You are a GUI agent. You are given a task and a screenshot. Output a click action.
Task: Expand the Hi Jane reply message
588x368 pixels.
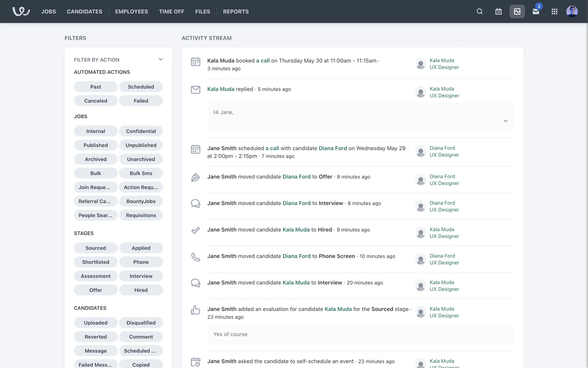pyautogui.click(x=505, y=121)
